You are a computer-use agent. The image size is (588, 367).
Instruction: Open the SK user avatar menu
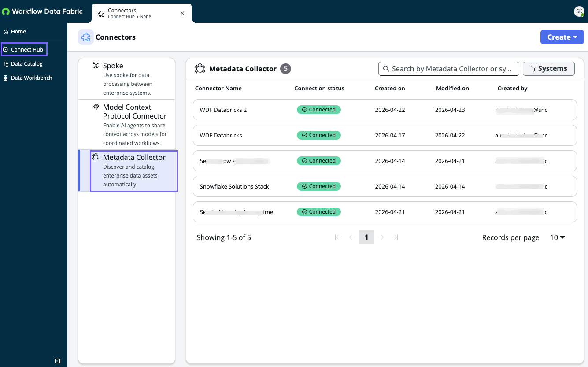579,11
